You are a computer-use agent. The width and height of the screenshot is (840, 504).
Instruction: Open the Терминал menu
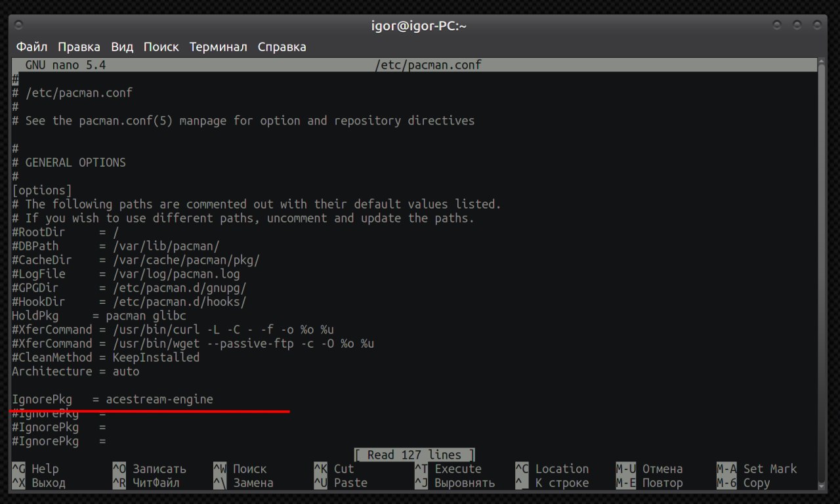(219, 47)
